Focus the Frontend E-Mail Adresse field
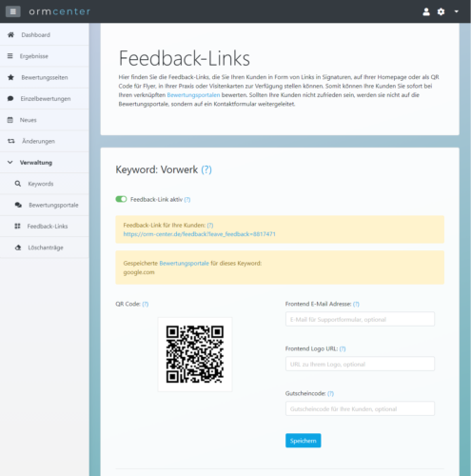Image resolution: width=471 pixels, height=476 pixels. tap(360, 319)
